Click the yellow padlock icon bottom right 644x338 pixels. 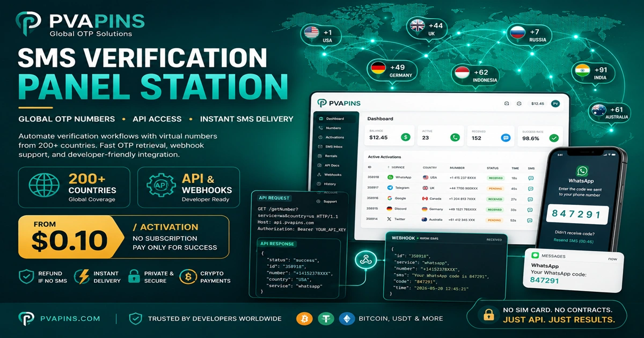tap(489, 314)
